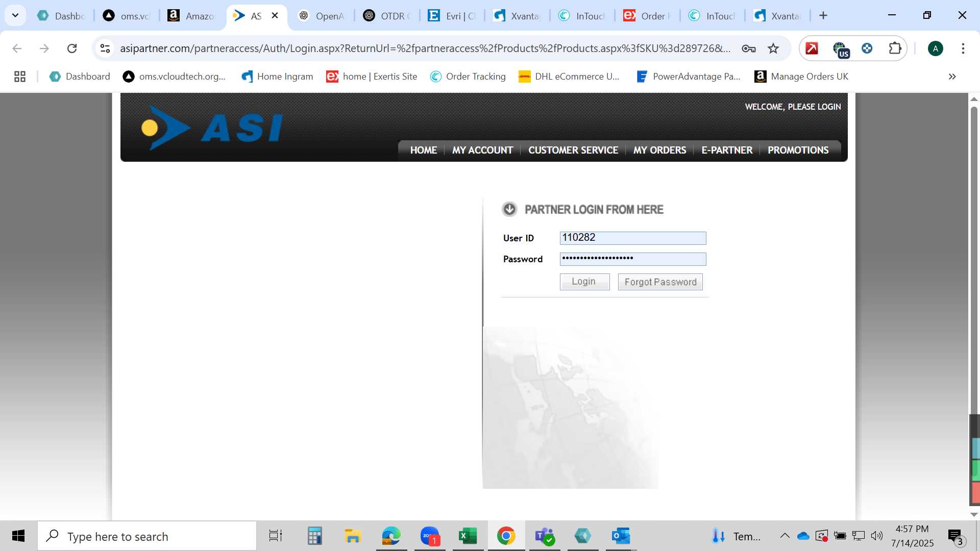The image size is (980, 551).
Task: Show hidden system tray icons chevron
Action: click(785, 536)
